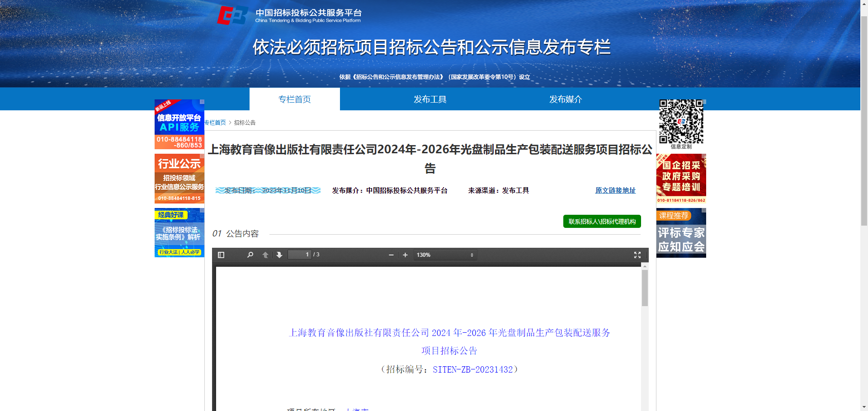Click the purple PDF document title line
Image resolution: width=868 pixels, height=411 pixels.
pyautogui.click(x=449, y=333)
